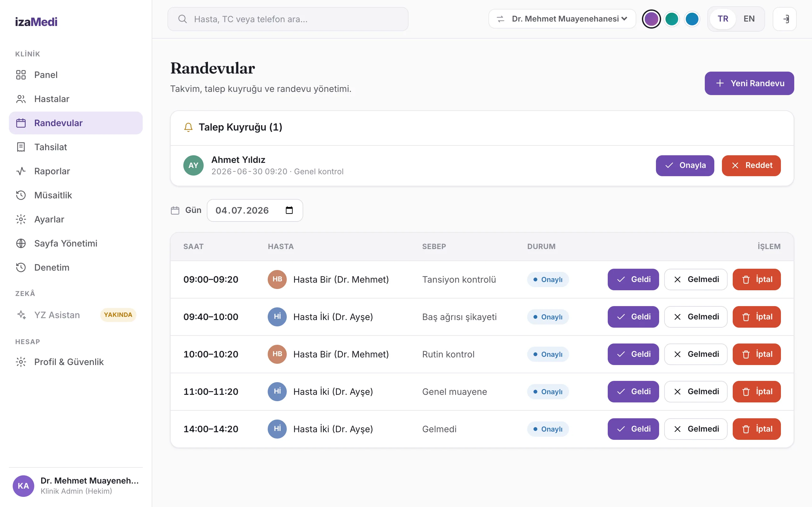Click the Raporlar pulse icon in sidebar

pyautogui.click(x=21, y=171)
